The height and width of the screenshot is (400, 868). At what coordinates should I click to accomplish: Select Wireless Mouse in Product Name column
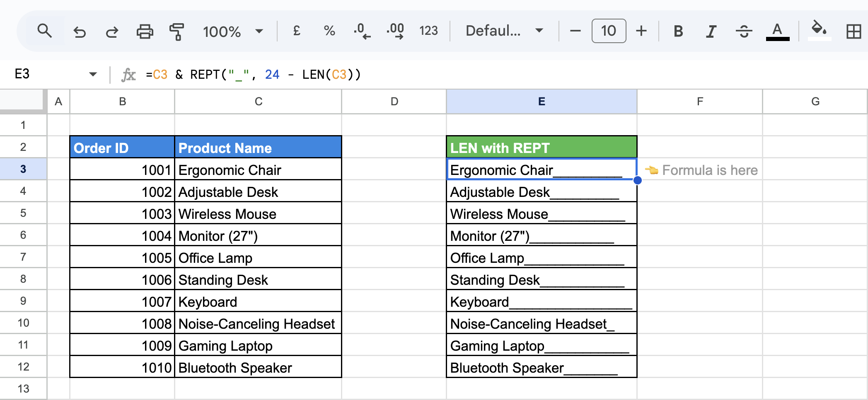[258, 213]
